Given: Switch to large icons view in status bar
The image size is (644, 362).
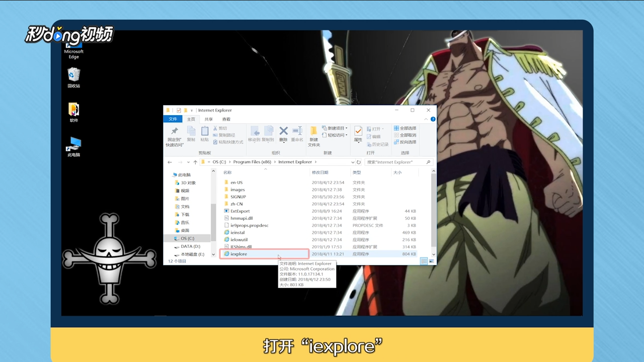Looking at the screenshot, I should pyautogui.click(x=431, y=261).
